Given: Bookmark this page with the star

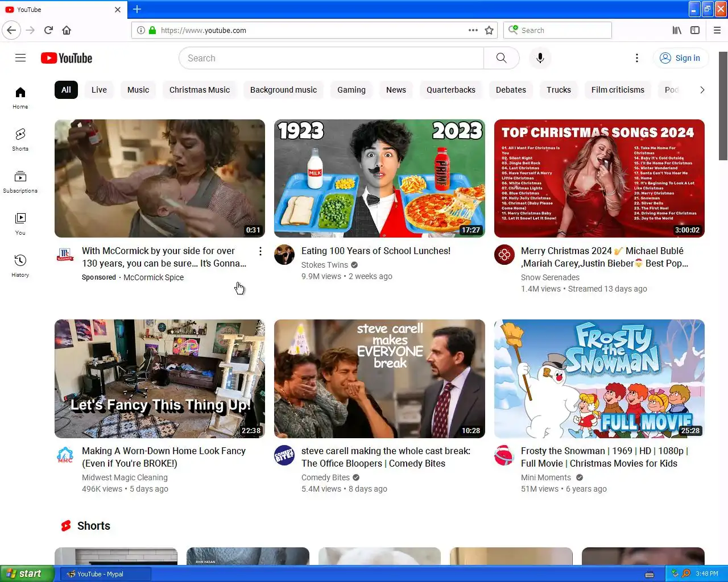Looking at the screenshot, I should tap(489, 30).
